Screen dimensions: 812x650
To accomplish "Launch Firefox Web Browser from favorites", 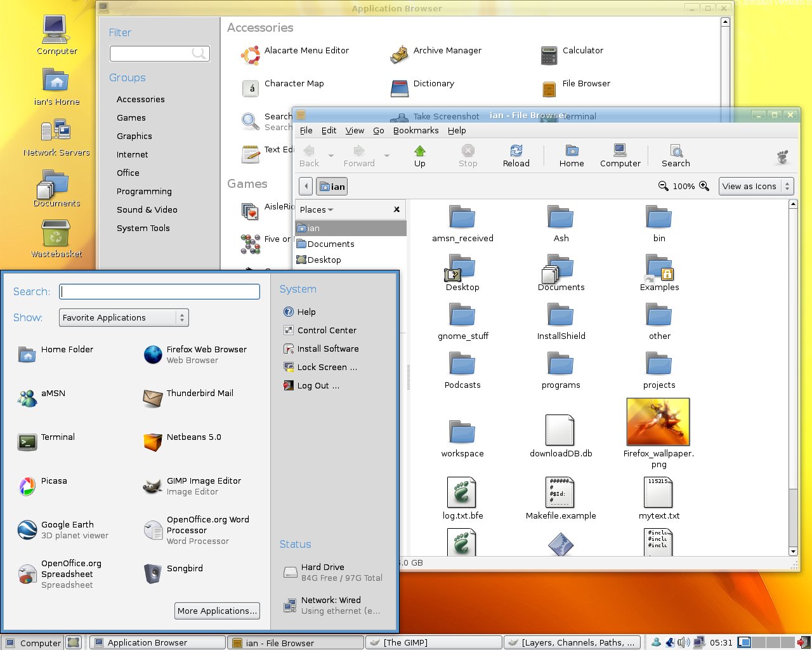I will pyautogui.click(x=153, y=354).
